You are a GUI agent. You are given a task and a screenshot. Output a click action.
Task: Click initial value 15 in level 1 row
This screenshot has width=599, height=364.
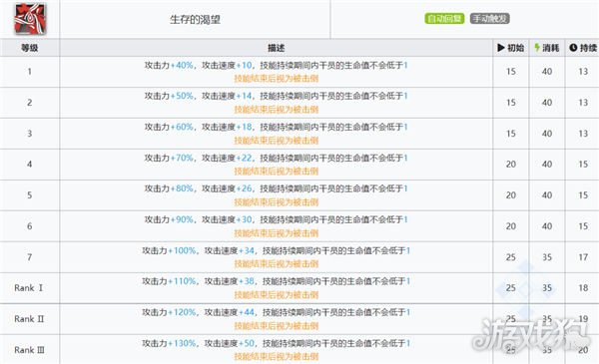tap(511, 72)
